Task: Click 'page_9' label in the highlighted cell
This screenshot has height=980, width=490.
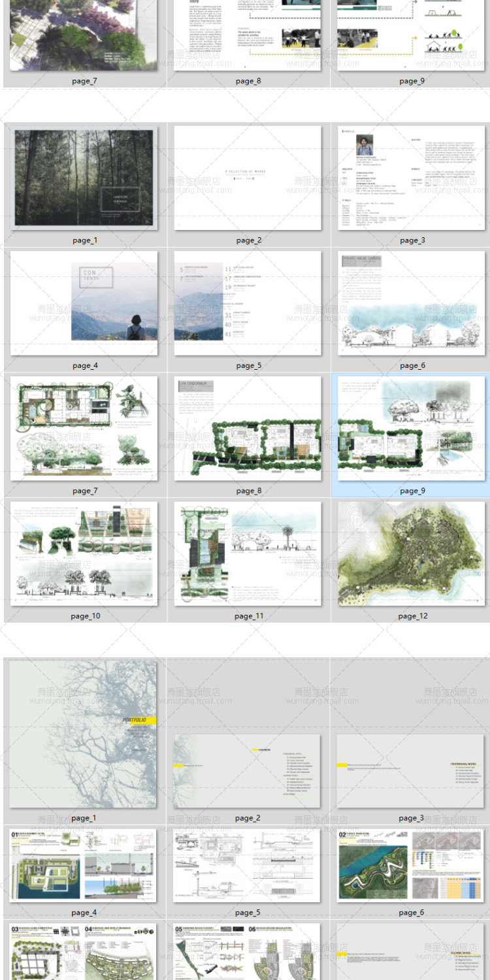Action: pos(412,491)
